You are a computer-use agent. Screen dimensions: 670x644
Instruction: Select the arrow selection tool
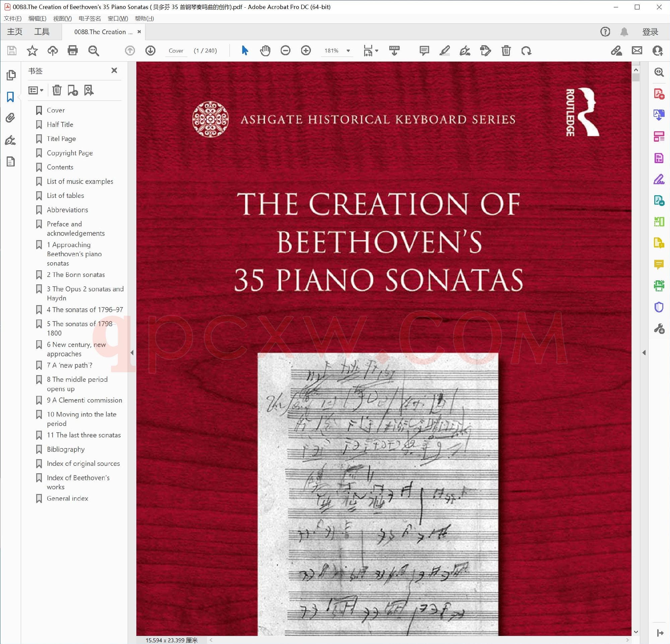pos(245,51)
